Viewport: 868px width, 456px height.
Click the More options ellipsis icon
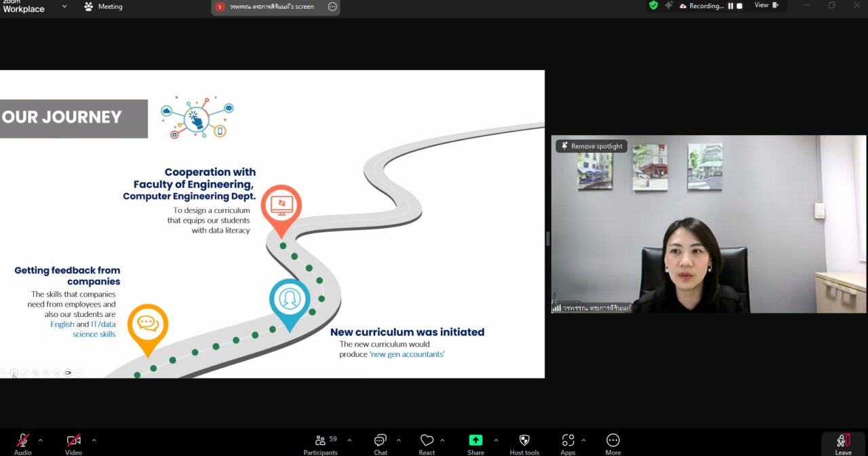613,441
